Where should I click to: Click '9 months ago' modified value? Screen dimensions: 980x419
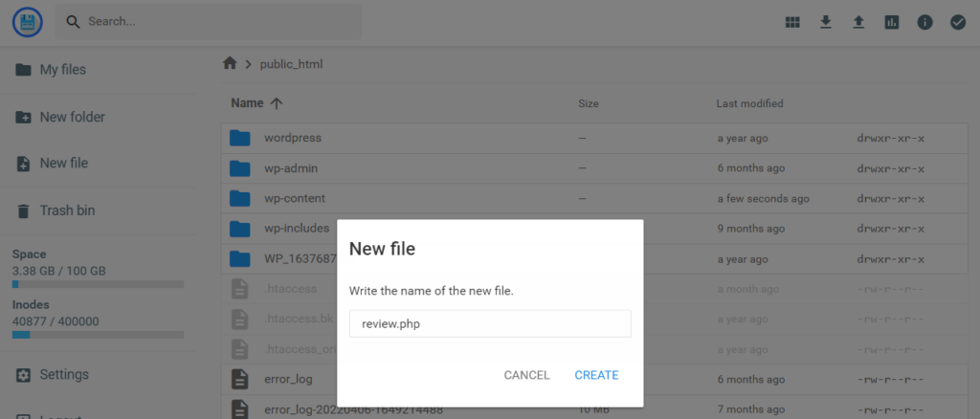coord(750,230)
